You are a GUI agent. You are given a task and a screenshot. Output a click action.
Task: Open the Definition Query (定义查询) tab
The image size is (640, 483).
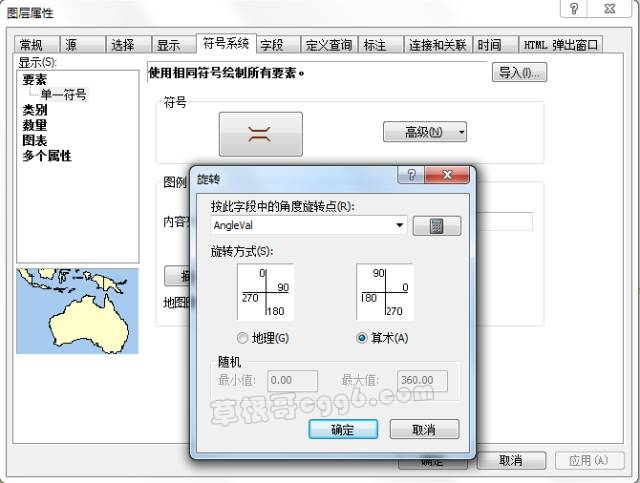329,45
